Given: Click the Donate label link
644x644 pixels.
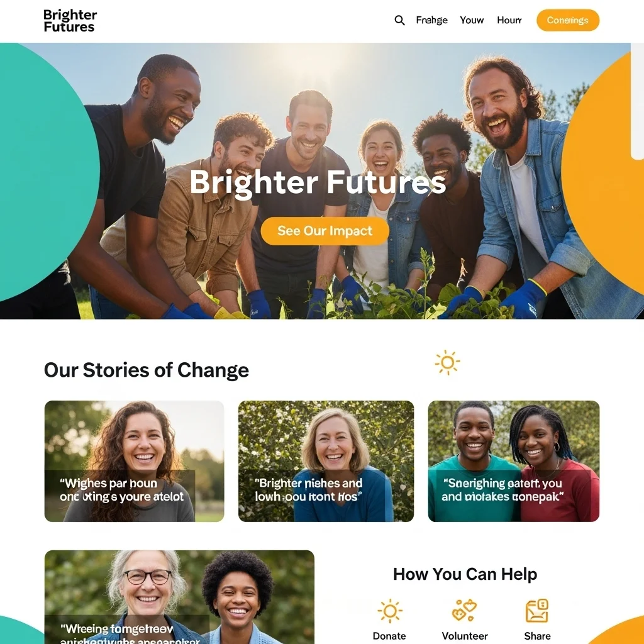Looking at the screenshot, I should pos(389,636).
